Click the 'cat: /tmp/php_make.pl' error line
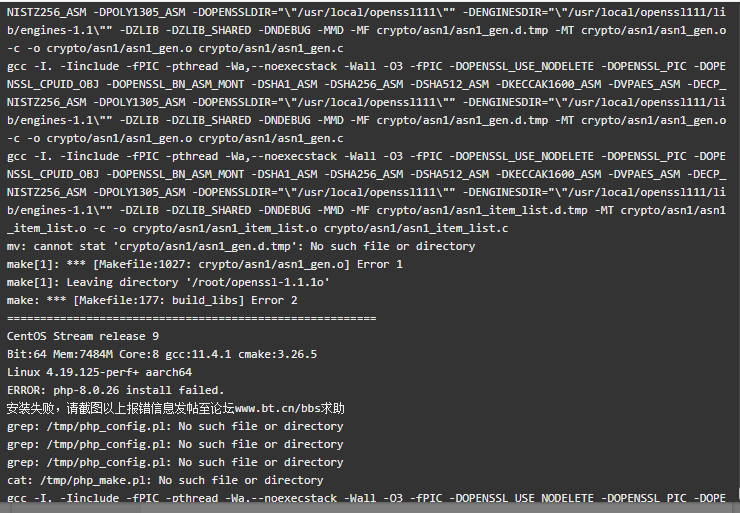The image size is (740, 513). click(165, 480)
